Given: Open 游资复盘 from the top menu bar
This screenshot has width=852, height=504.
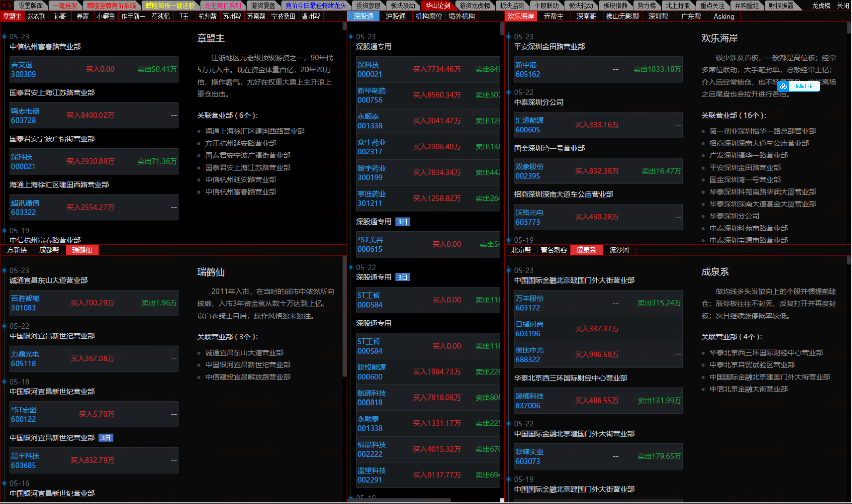Looking at the screenshot, I should point(263,5).
